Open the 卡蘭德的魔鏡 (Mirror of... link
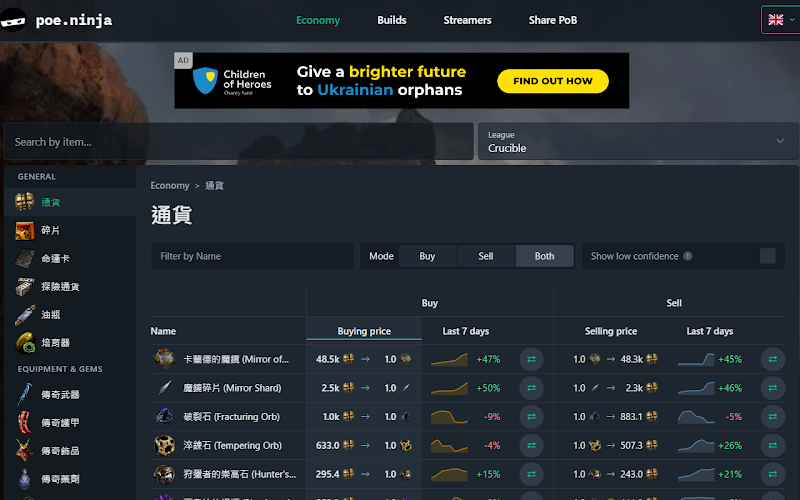The image size is (800, 500). tap(236, 359)
